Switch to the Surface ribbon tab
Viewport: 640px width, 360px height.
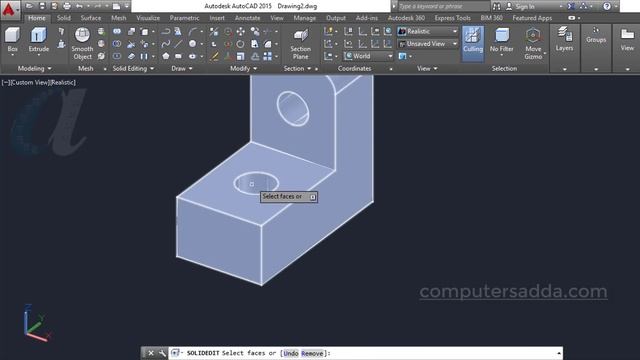91,18
